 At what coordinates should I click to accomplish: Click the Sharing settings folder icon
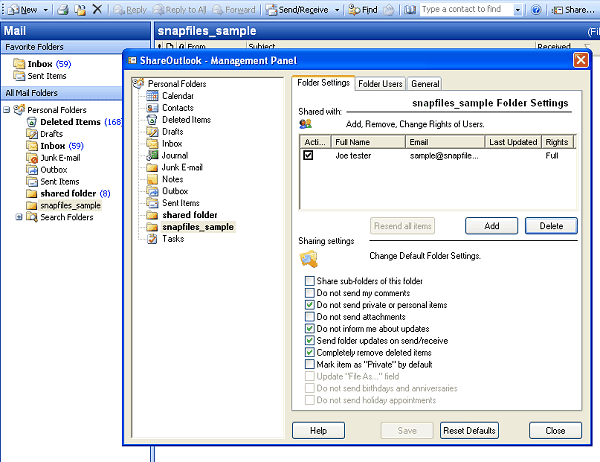308,258
